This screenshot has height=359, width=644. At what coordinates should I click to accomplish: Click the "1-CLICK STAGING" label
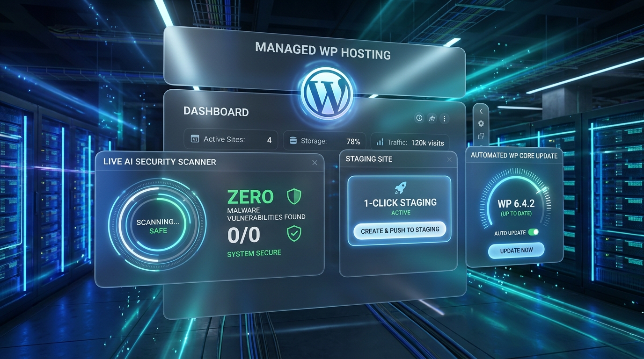400,202
